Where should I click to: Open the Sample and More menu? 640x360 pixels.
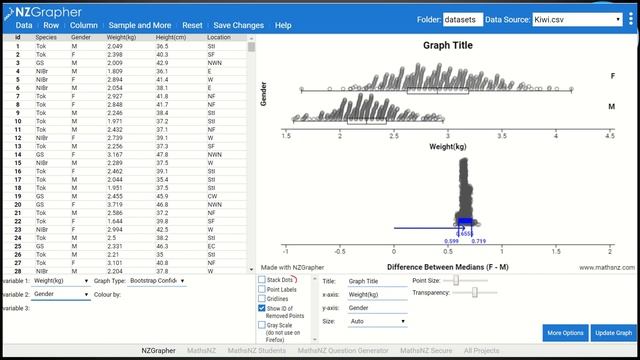pyautogui.click(x=140, y=25)
